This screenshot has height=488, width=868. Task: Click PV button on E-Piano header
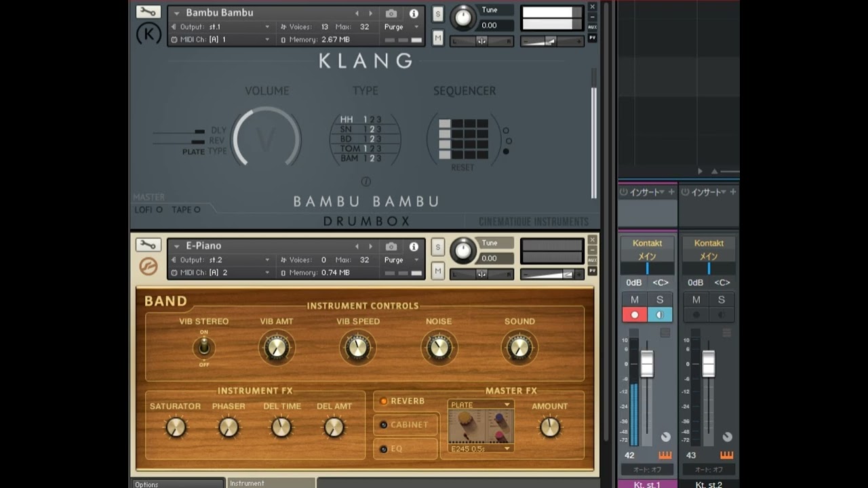pyautogui.click(x=592, y=271)
